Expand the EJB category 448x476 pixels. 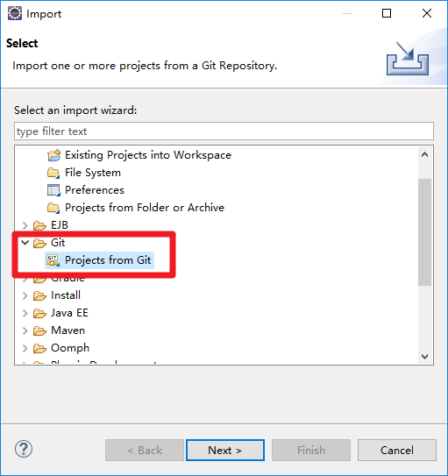pyautogui.click(x=25, y=225)
